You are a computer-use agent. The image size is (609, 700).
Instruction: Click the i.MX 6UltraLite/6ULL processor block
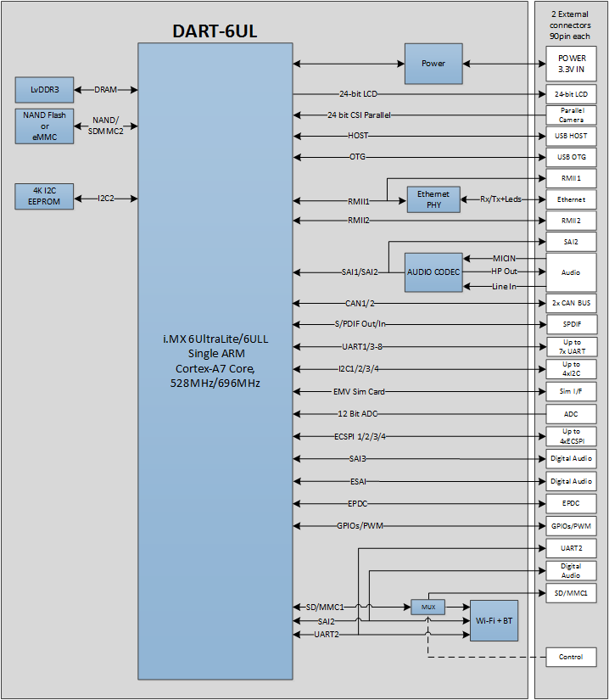click(215, 361)
